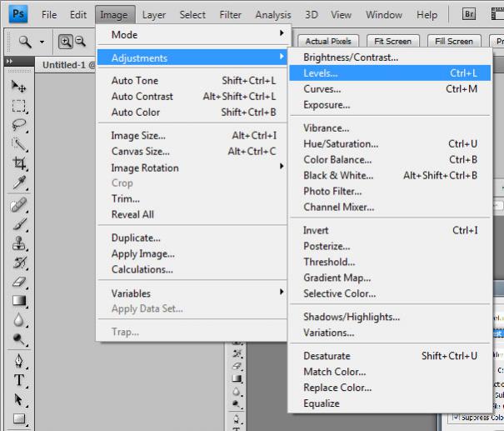
Task: Select the Eyedropper tool
Action: pos(19,183)
